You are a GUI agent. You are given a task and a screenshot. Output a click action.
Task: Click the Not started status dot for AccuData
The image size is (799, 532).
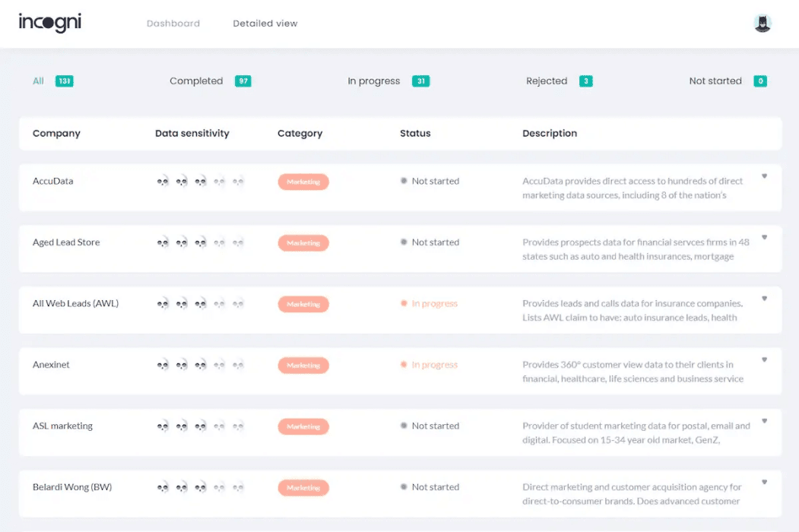click(404, 182)
